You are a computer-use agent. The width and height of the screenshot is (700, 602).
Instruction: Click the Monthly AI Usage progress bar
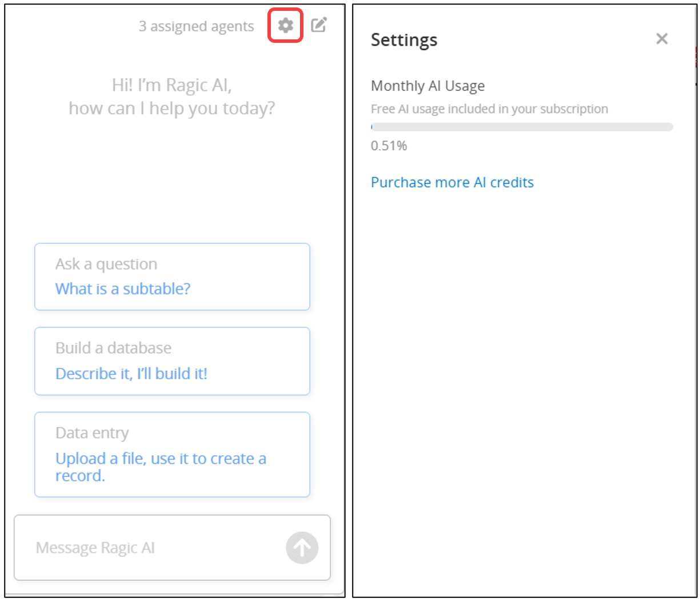(x=522, y=127)
